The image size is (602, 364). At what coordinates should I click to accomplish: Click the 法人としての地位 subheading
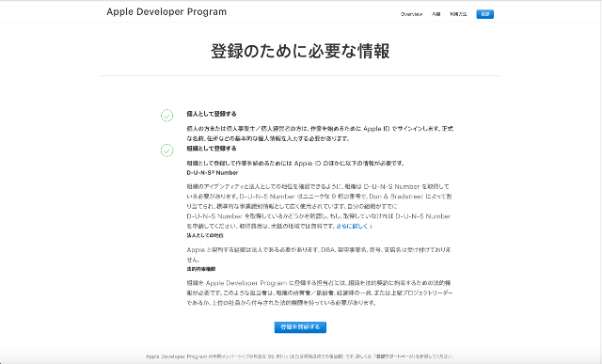point(205,235)
